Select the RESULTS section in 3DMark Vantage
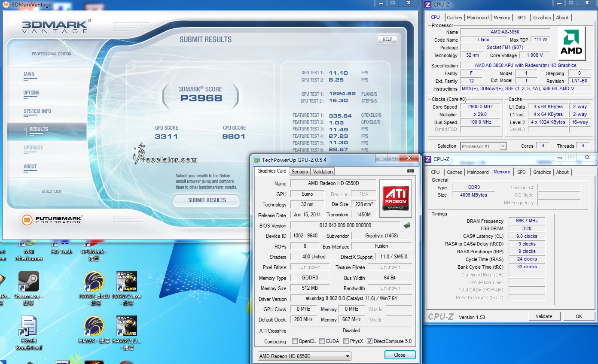598x364 pixels. [x=46, y=131]
